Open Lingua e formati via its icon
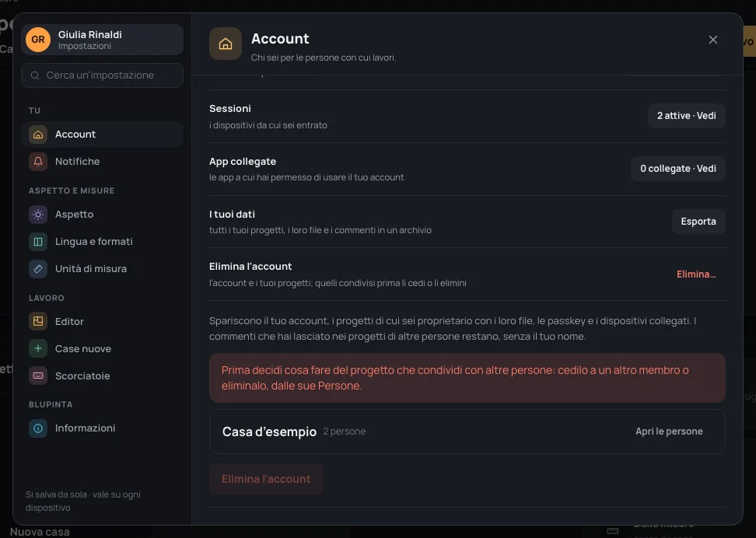 point(38,242)
